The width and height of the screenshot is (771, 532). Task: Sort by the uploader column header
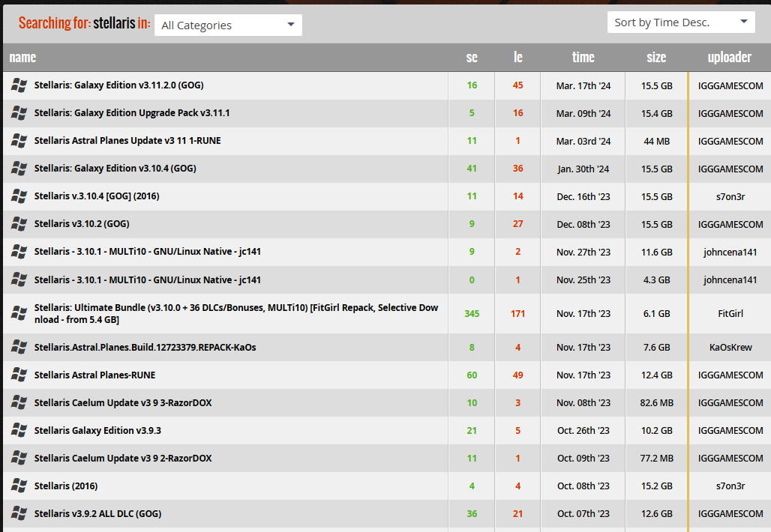point(730,58)
